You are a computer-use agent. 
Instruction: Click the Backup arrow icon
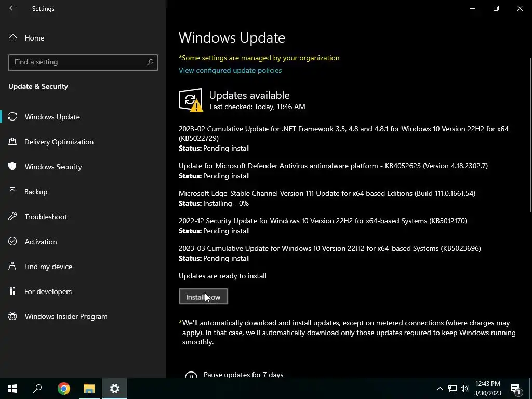click(x=12, y=191)
